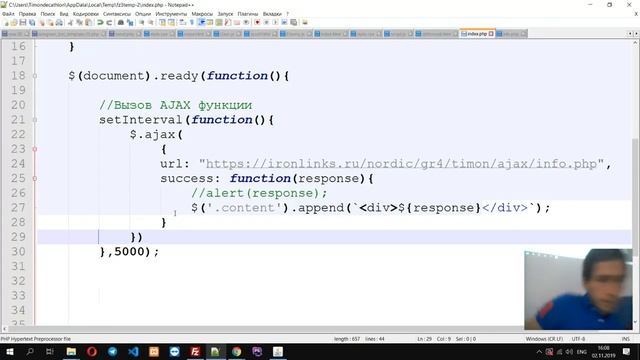This screenshot has height=360, width=640.
Task: Collapse the fold marker at line 25
Action: pos(35,178)
